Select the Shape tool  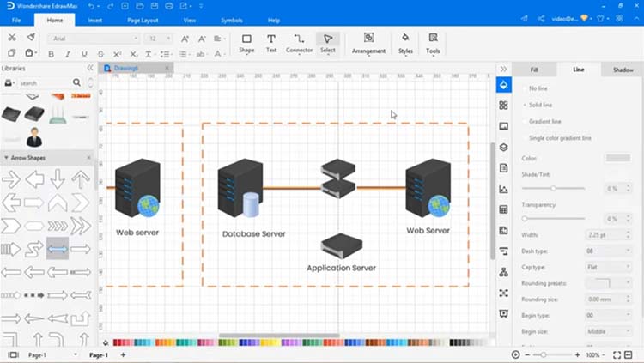point(246,44)
